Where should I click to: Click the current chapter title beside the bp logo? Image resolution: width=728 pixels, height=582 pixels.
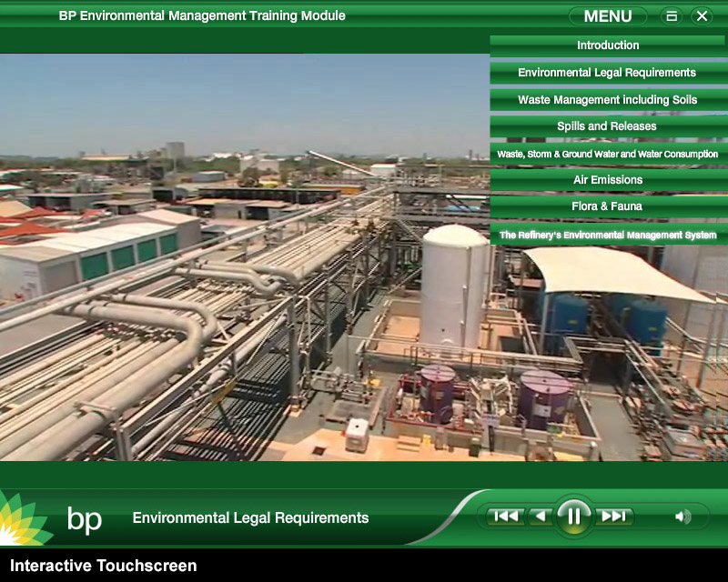coord(250,518)
